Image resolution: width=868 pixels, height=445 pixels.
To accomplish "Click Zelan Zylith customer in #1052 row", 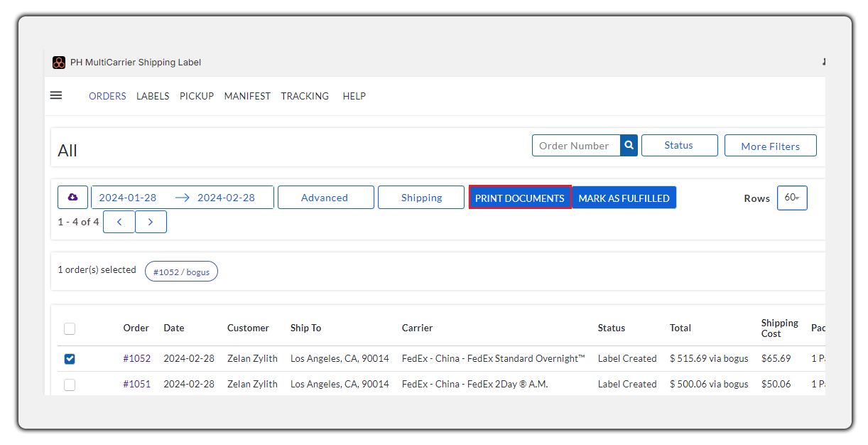I will coord(252,358).
